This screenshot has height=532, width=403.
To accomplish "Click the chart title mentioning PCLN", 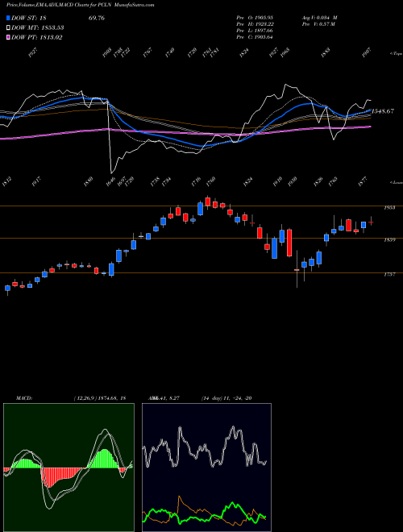I will pos(80,5).
